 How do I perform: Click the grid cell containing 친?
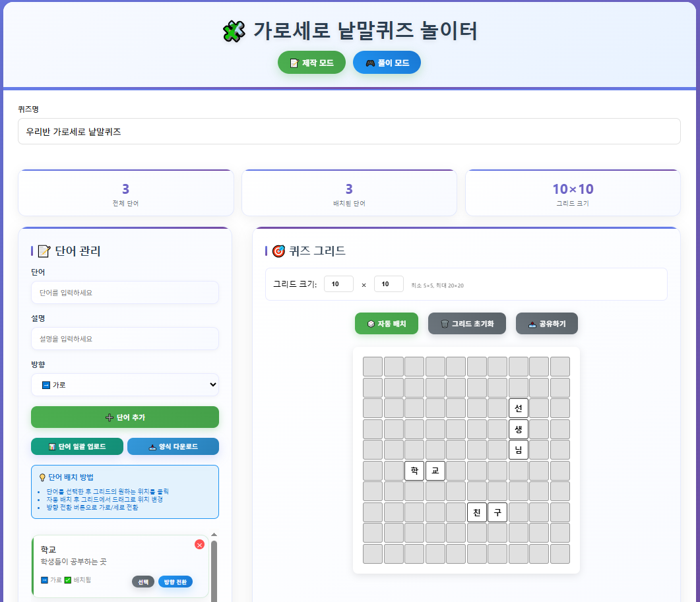coord(476,512)
